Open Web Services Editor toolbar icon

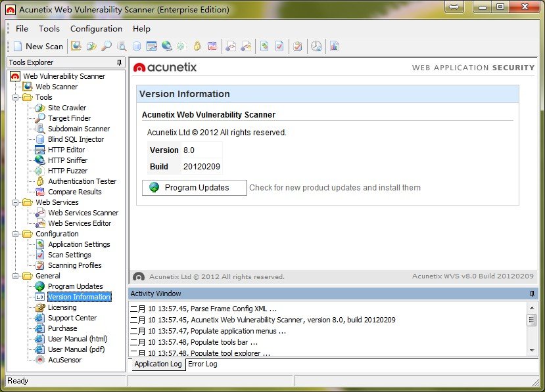[x=246, y=46]
